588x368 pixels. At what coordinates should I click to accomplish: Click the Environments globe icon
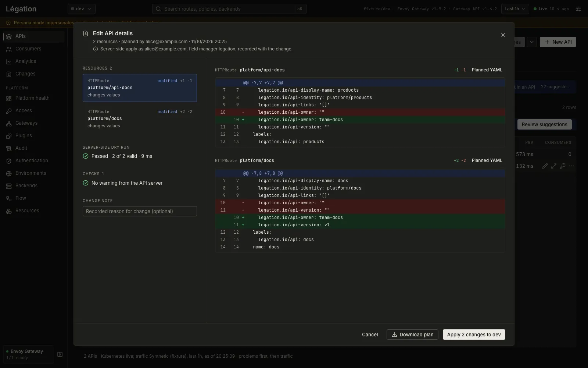[x=9, y=173]
